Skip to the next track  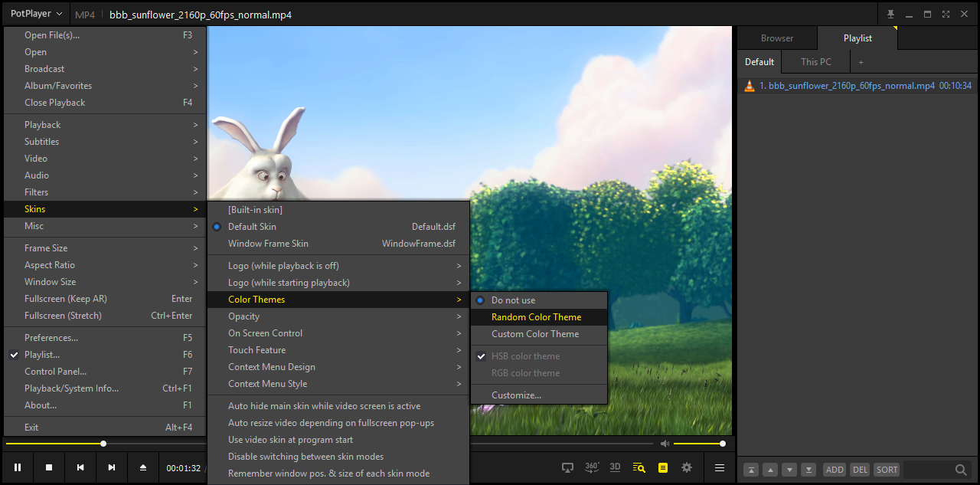click(x=112, y=467)
